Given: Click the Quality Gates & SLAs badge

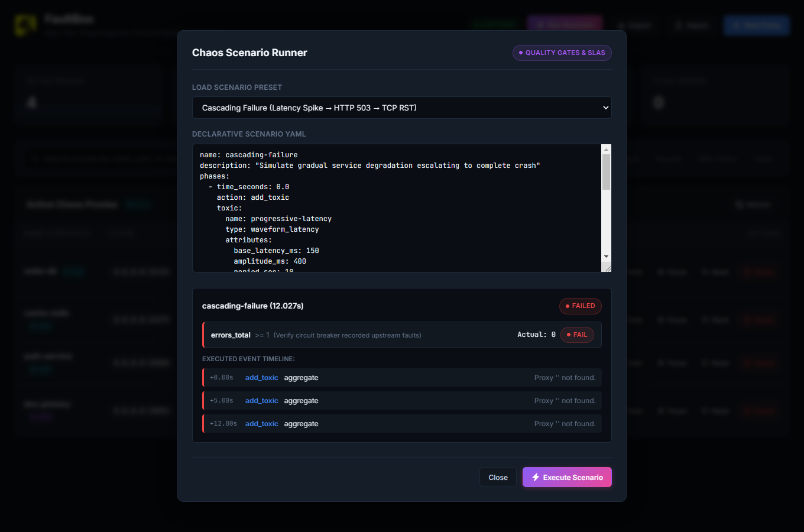Looking at the screenshot, I should tap(562, 53).
